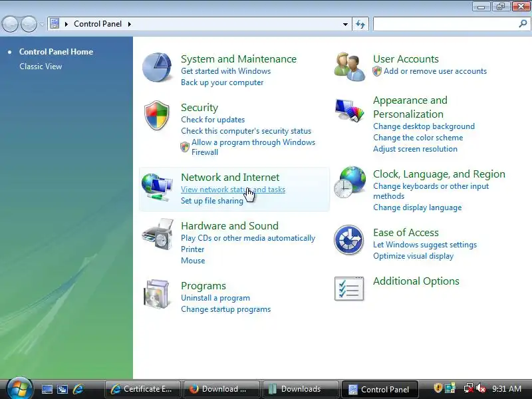532x399 pixels.
Task: Click Add or remove user accounts link
Action: [x=435, y=71]
